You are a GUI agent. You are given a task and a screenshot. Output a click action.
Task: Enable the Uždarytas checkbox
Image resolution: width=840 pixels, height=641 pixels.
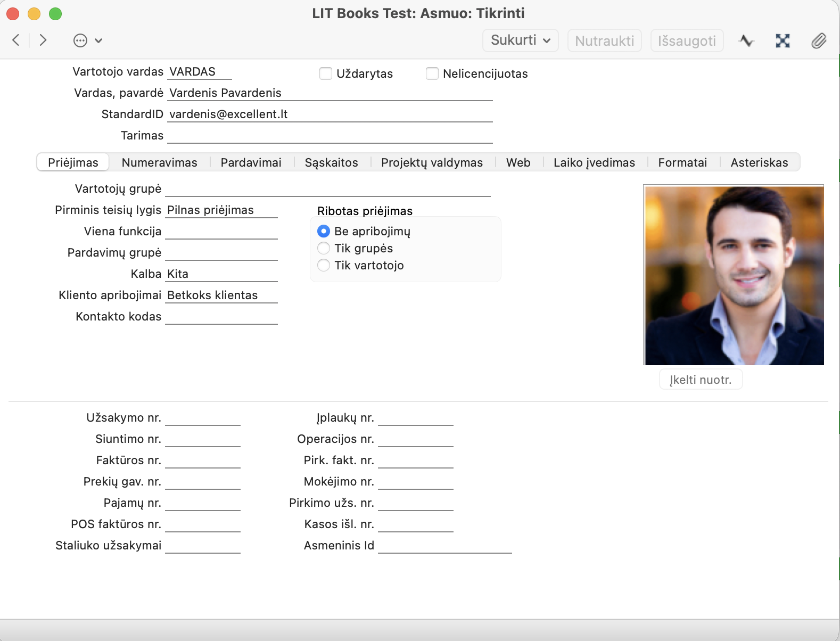pyautogui.click(x=326, y=73)
